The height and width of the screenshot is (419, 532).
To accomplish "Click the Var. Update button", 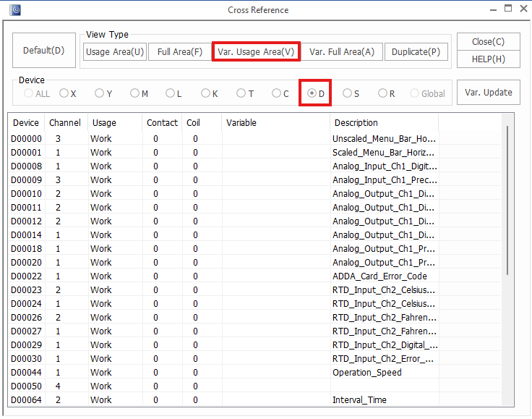I will click(488, 93).
